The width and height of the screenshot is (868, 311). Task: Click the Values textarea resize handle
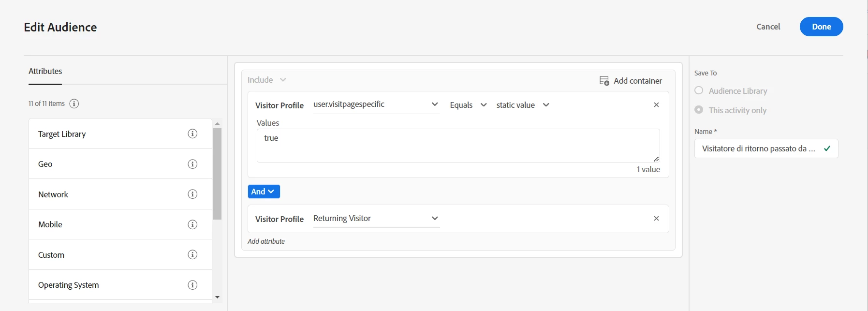click(x=656, y=159)
